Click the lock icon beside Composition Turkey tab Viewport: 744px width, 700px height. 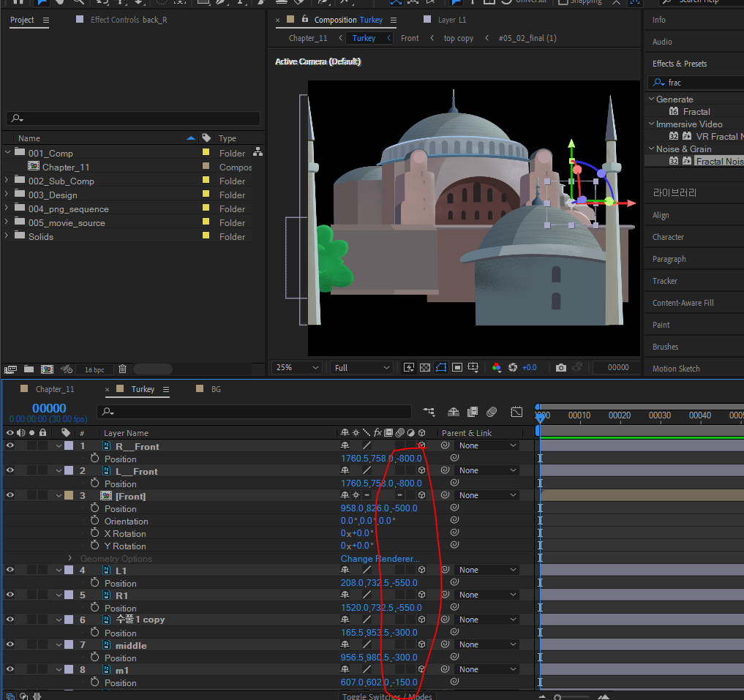(x=305, y=20)
